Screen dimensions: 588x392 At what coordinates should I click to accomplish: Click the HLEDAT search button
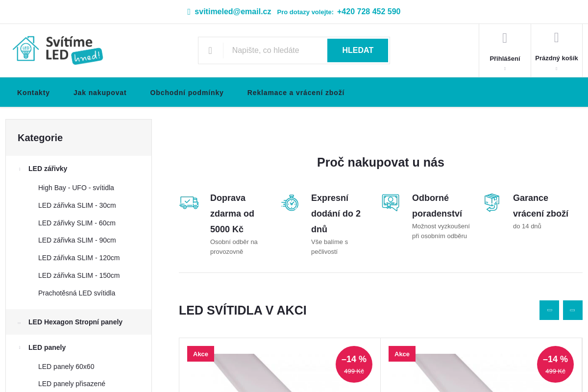tap(357, 50)
